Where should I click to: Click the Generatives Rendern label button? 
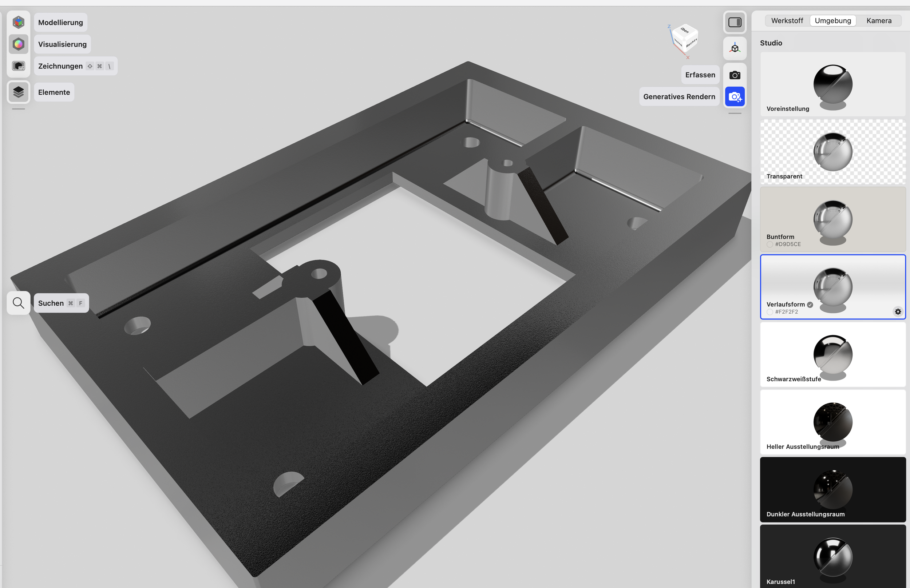coord(679,96)
